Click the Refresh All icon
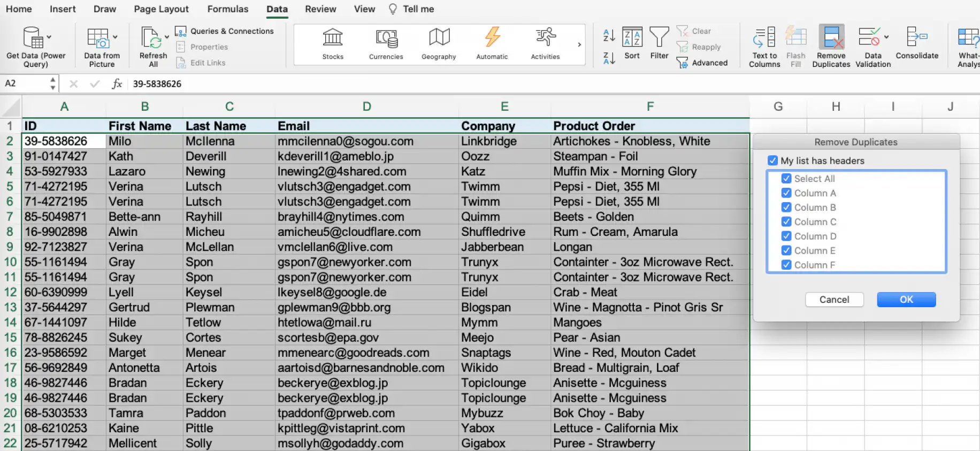 coord(151,37)
